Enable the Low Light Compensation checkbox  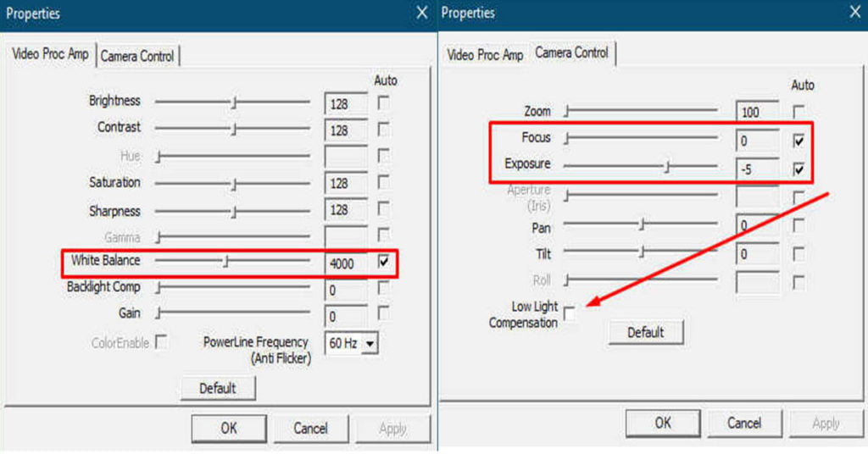coord(570,314)
